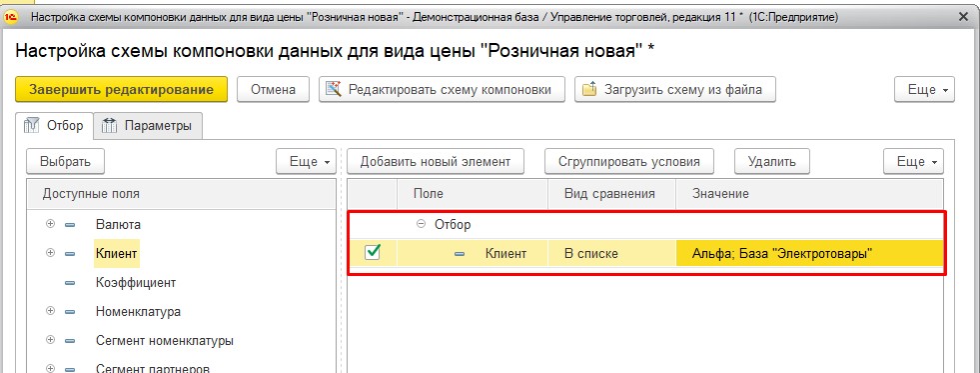Click the dash icon beside Номенклатура
The image size is (980, 373).
click(x=69, y=312)
